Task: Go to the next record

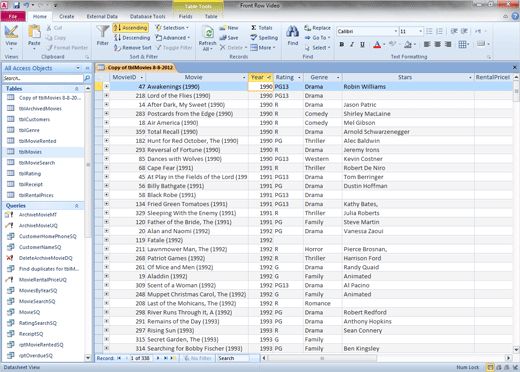Action: click(158, 358)
